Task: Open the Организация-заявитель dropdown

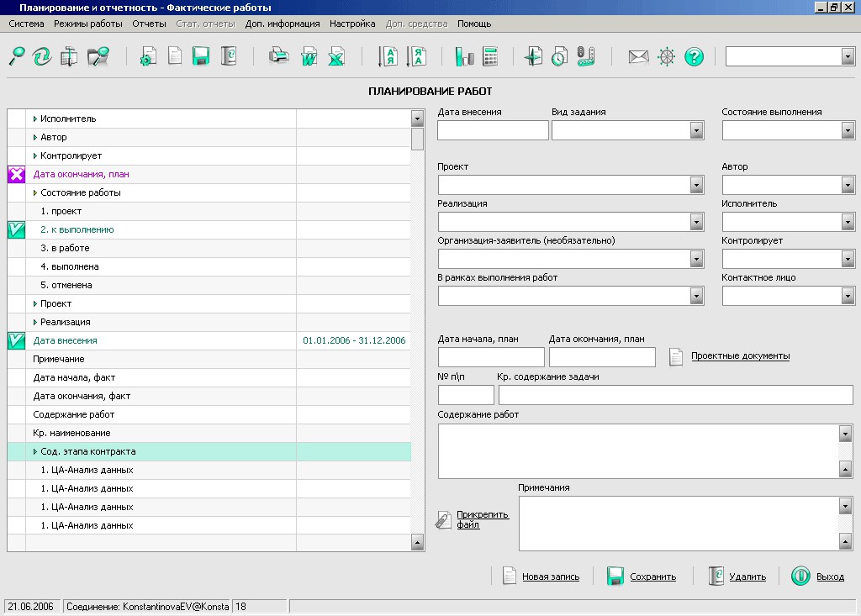Action: point(696,259)
